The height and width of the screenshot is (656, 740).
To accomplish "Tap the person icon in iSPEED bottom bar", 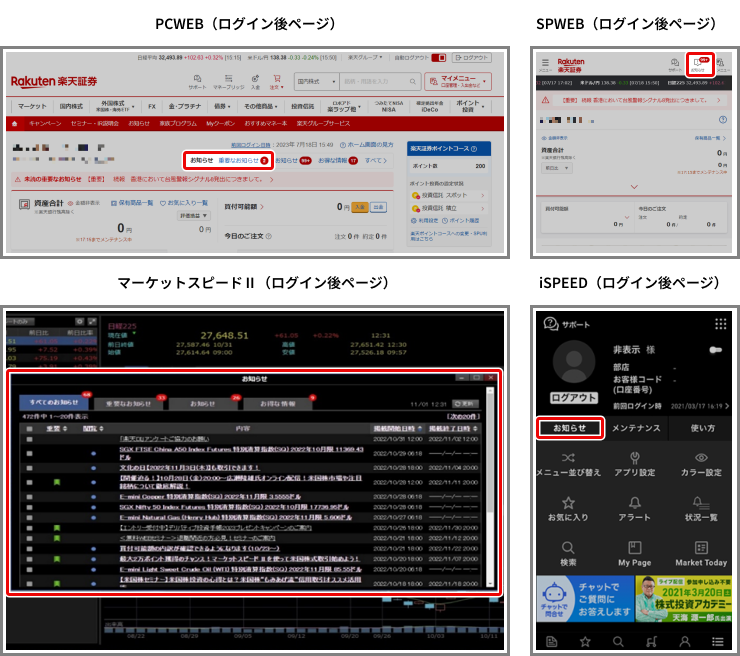I will pos(684,641).
